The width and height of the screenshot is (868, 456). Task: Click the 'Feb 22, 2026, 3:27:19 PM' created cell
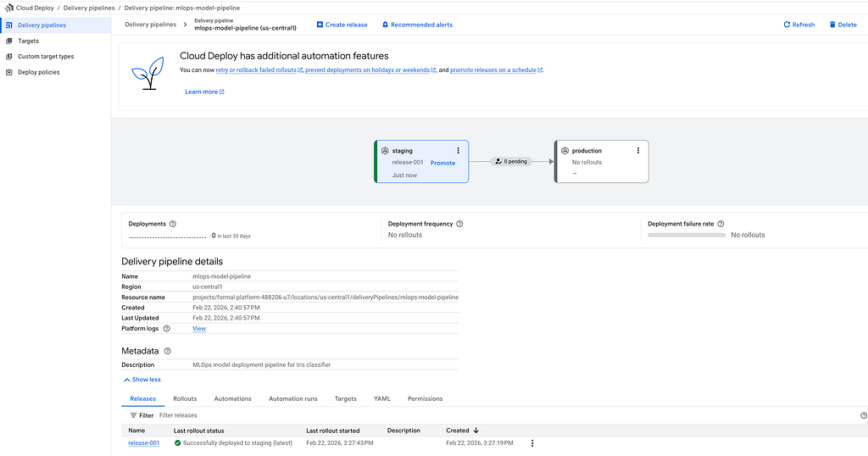[x=480, y=443]
